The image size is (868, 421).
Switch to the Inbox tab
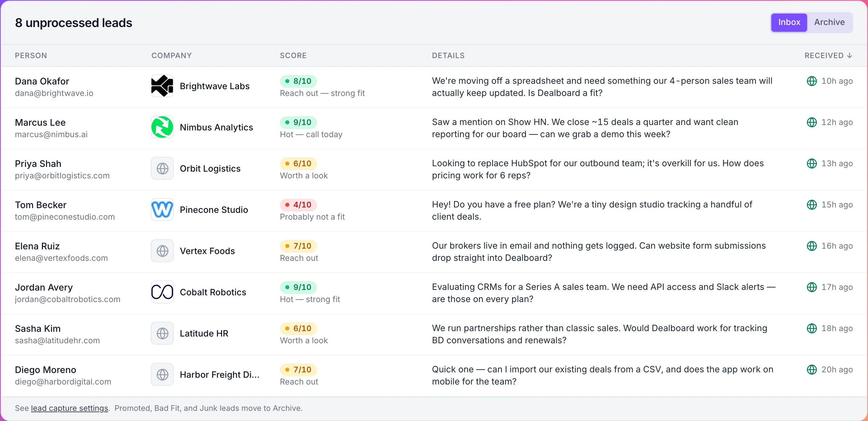(789, 22)
